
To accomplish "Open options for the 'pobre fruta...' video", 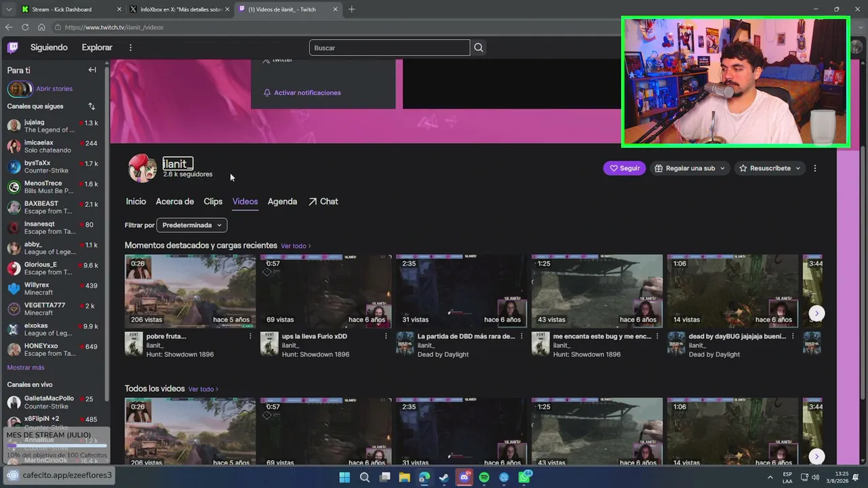I will click(250, 336).
